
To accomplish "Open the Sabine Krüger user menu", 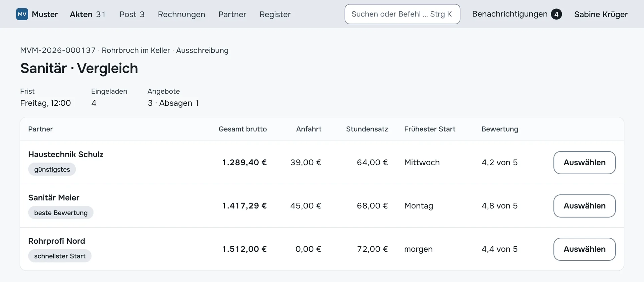I will click(601, 14).
